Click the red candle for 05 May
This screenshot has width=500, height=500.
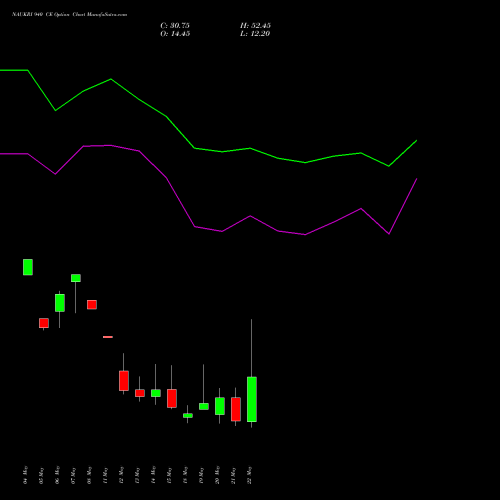click(x=44, y=323)
